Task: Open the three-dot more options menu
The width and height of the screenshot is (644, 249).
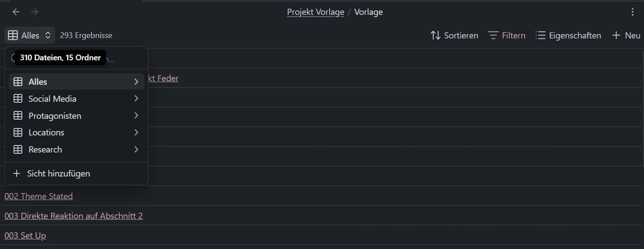Action: point(632,12)
